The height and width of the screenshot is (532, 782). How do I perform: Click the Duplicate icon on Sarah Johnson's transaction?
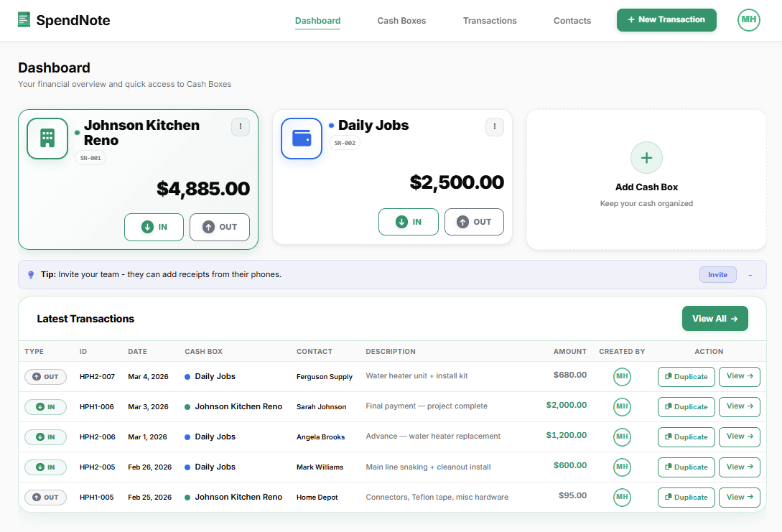pyautogui.click(x=668, y=406)
